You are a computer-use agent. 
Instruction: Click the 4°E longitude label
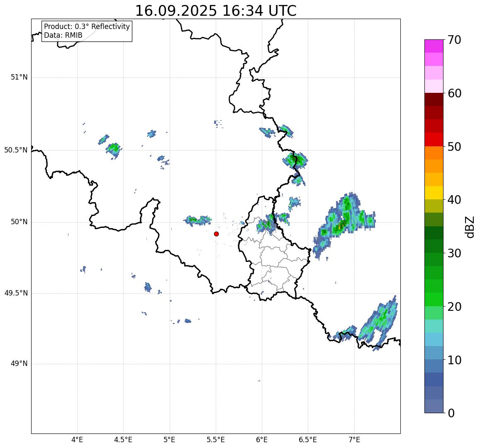click(77, 440)
